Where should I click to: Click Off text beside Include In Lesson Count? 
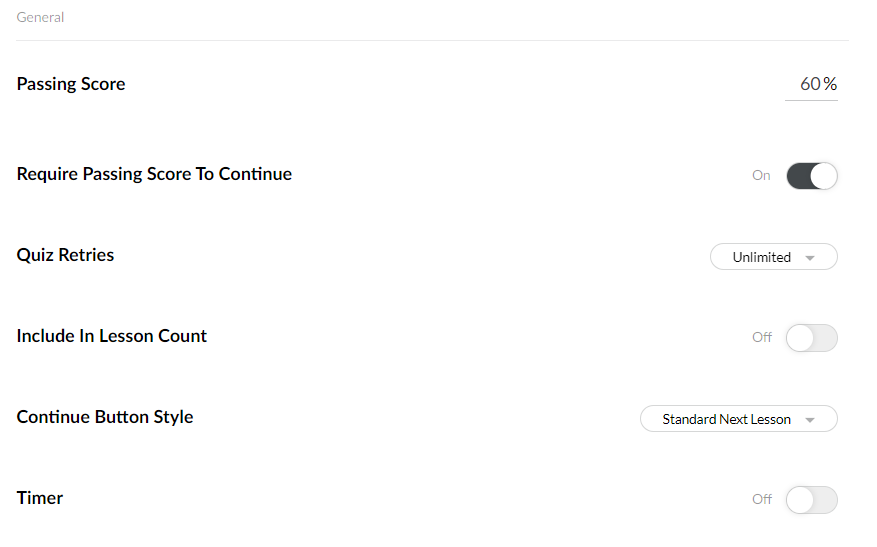coord(762,338)
